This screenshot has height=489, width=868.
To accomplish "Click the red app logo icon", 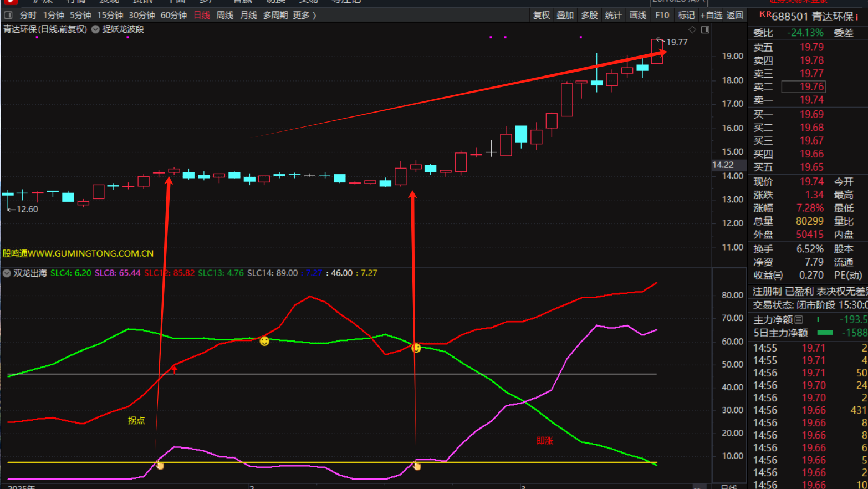I will coord(10,2).
